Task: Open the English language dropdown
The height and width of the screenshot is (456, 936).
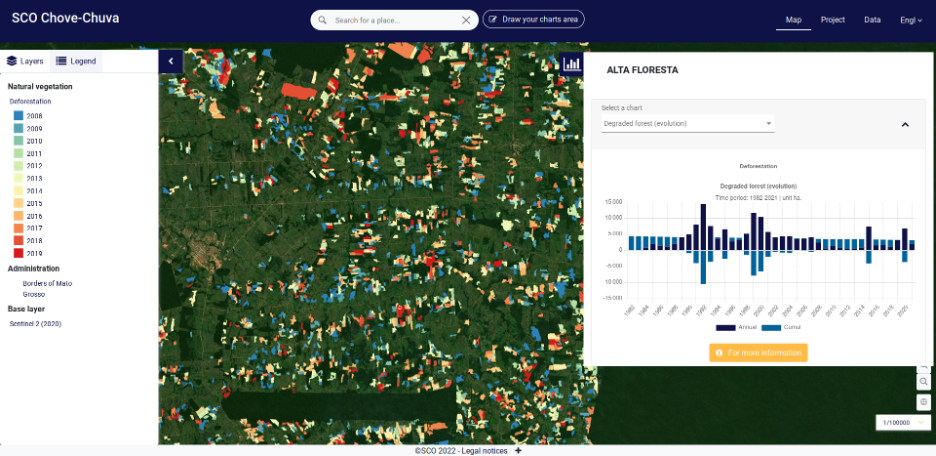Action: coord(909,20)
